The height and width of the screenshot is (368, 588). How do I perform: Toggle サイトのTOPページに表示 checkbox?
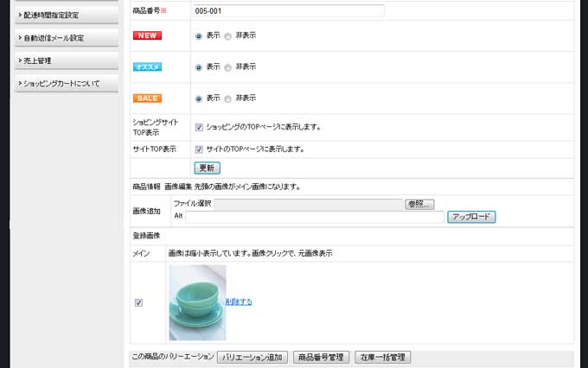tap(199, 149)
